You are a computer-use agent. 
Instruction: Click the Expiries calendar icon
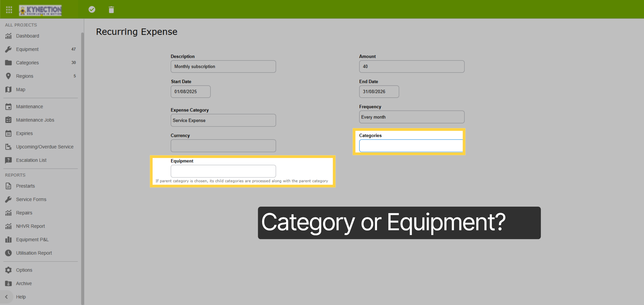[x=8, y=133]
